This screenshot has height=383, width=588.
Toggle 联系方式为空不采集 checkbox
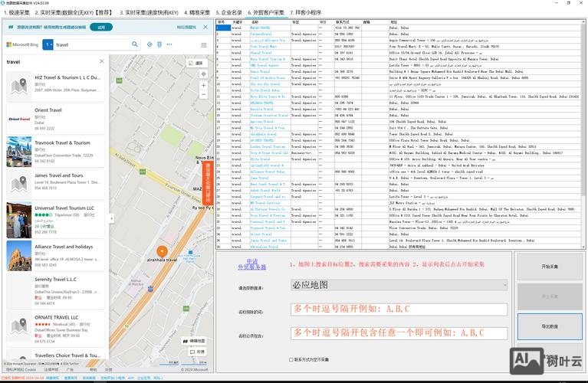[291, 360]
